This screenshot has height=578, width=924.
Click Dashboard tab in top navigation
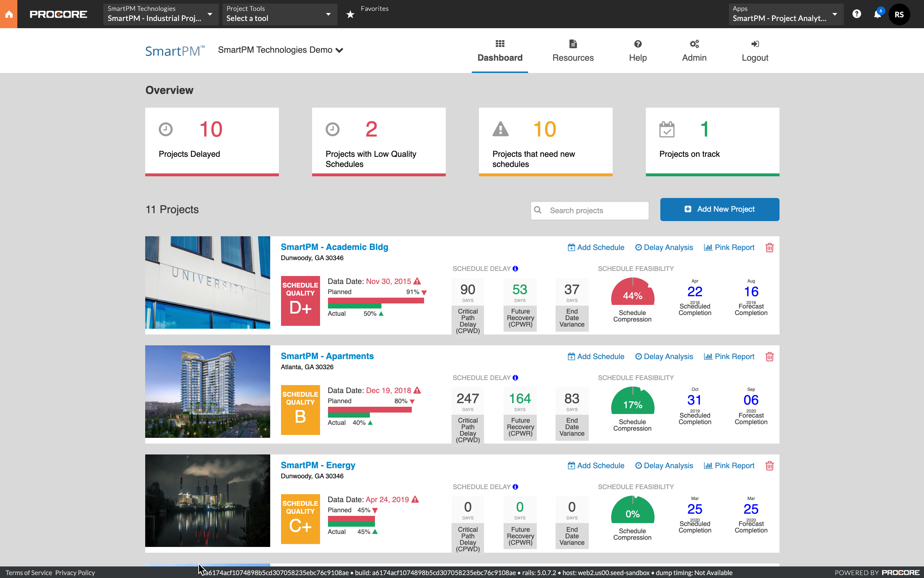[500, 51]
